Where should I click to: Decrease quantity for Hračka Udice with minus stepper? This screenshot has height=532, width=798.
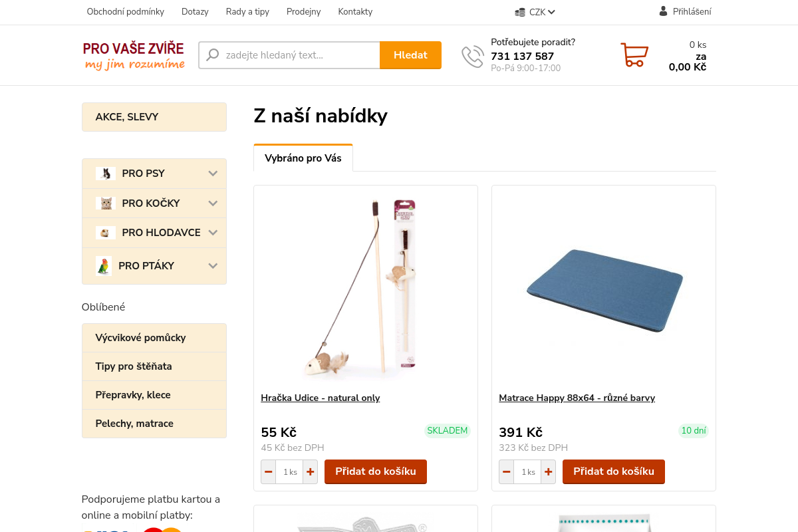tap(269, 471)
